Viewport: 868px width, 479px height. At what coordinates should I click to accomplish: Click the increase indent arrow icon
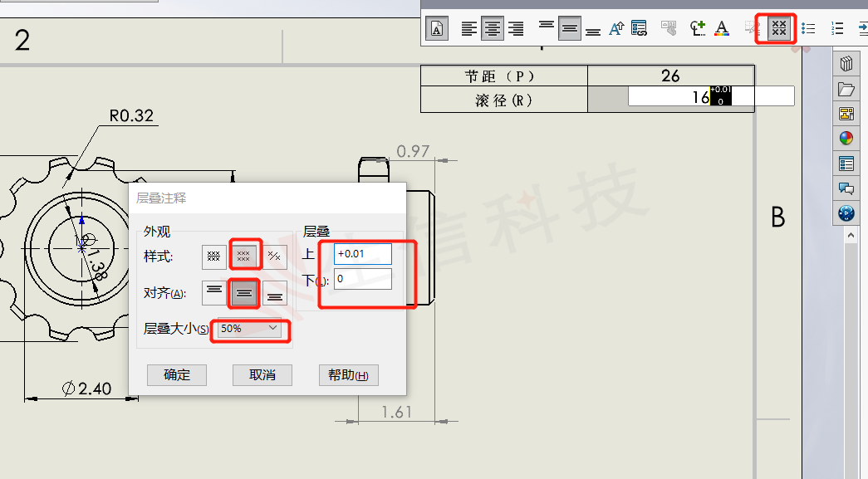862,28
